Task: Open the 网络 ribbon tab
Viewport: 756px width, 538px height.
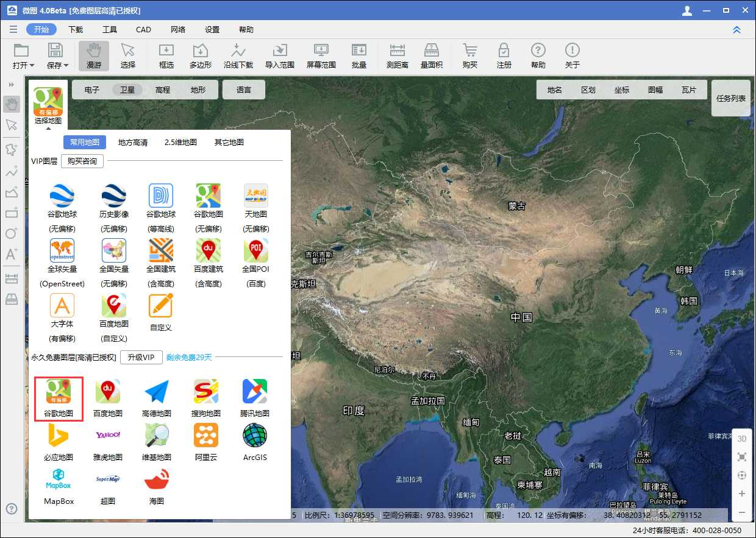Action: [x=178, y=29]
